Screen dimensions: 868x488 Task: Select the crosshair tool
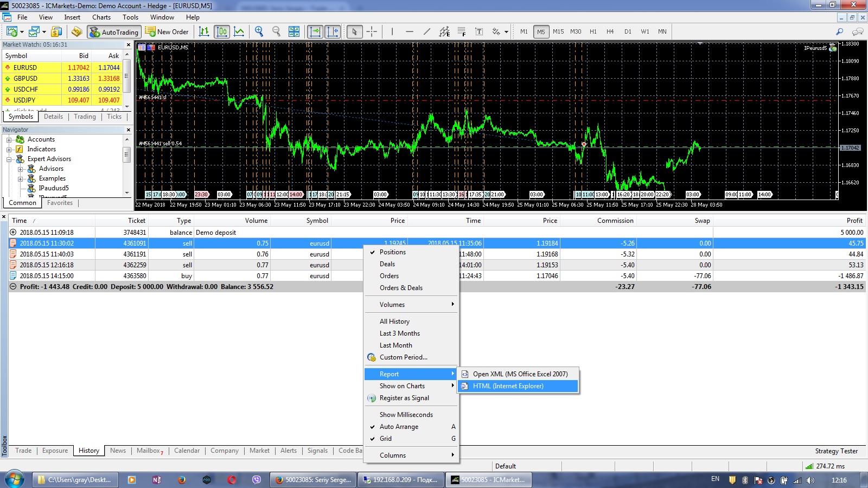372,31
